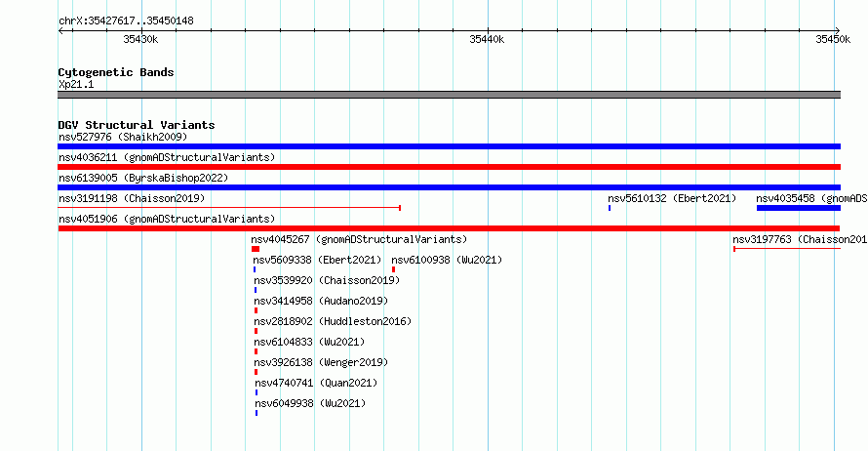The height and width of the screenshot is (451, 868).
Task: Click the blue bar beneath nsv4035458
Action: pyautogui.click(x=799, y=208)
